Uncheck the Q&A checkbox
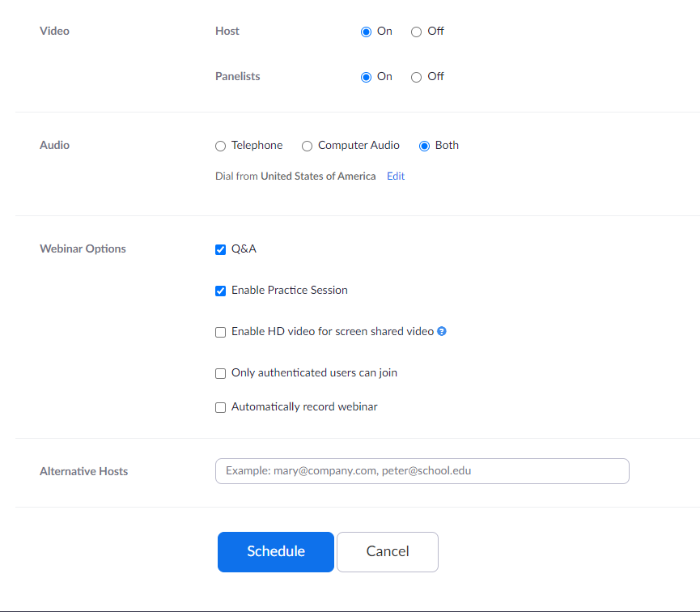The width and height of the screenshot is (700, 612). 220,250
